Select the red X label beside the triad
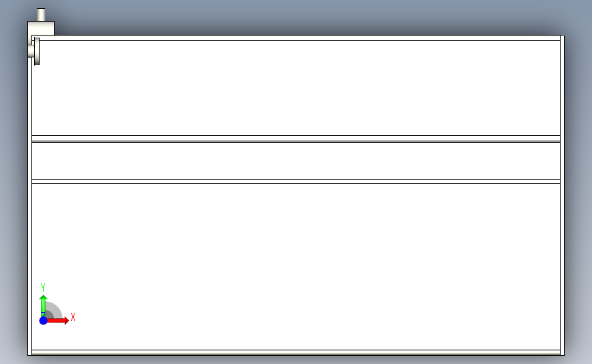The image size is (592, 364). 73,317
